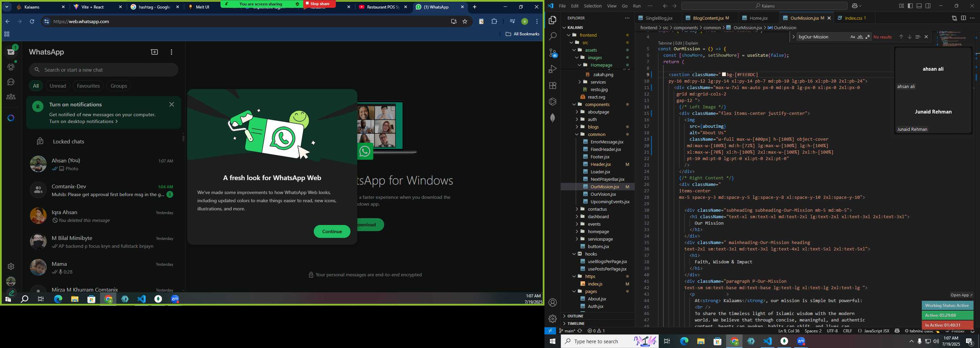Open MongoDB leaf icon in VS Code activity bar
Screen dimensions: 980x348
click(x=552, y=118)
